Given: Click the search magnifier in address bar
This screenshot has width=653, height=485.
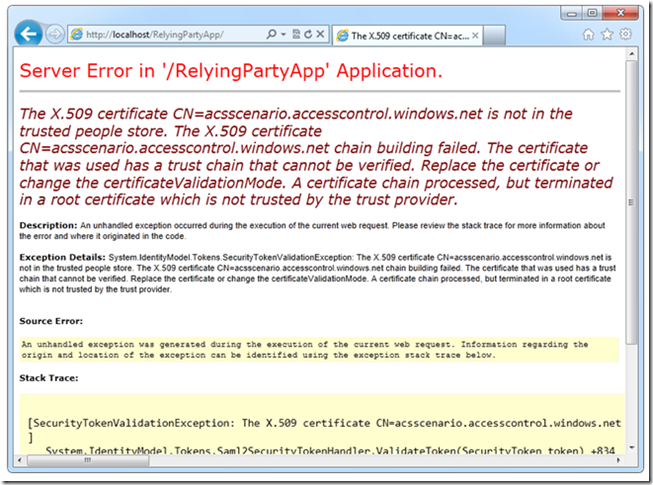Looking at the screenshot, I should point(271,34).
